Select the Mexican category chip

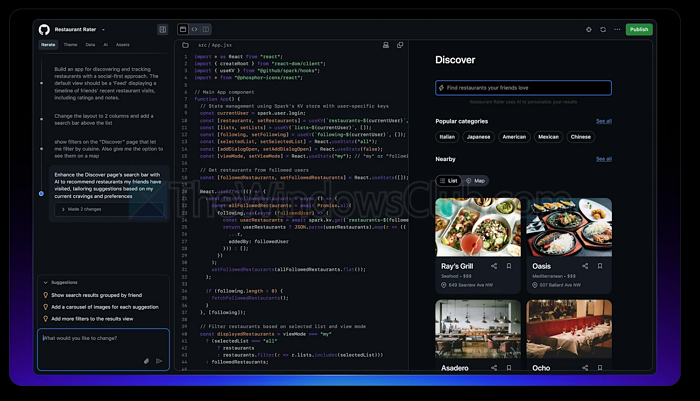[x=548, y=137]
